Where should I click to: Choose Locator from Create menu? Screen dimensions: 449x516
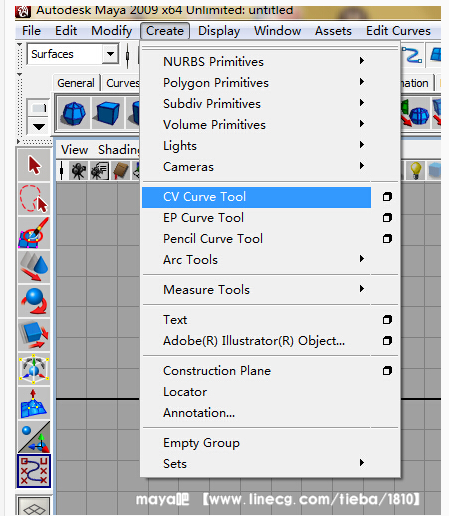tap(256, 392)
